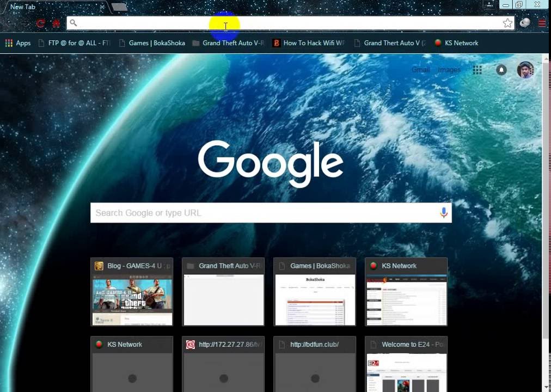This screenshot has width=551, height=392.
Task: Close the New Tab tab
Action: click(102, 7)
